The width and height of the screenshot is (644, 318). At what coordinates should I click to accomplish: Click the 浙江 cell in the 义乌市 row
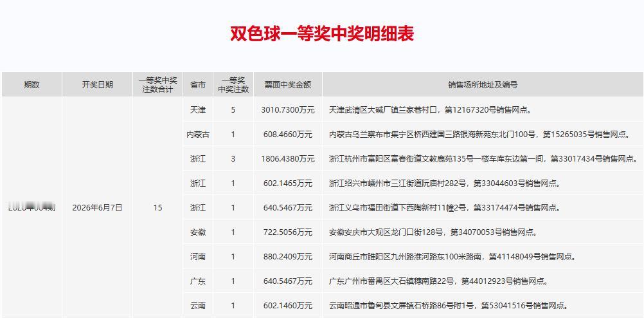click(x=198, y=208)
